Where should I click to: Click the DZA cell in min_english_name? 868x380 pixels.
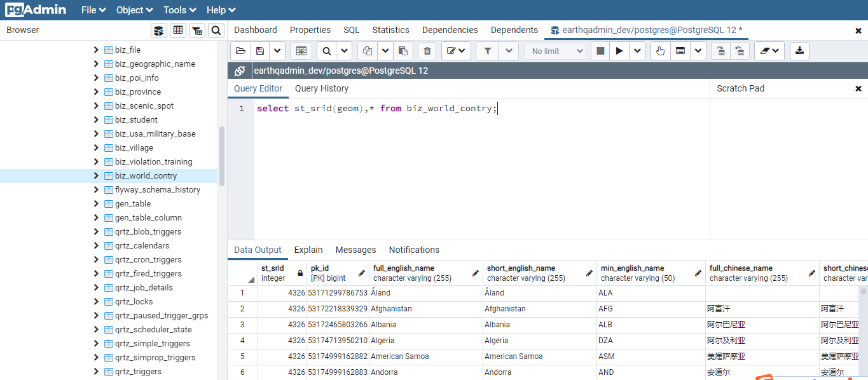(651, 341)
